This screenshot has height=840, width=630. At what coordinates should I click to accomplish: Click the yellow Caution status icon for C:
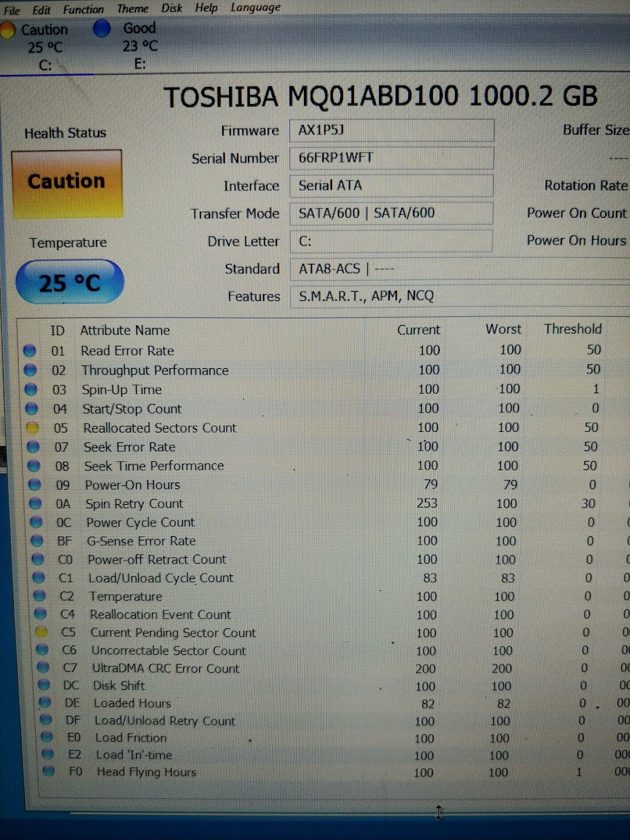[x=7, y=30]
